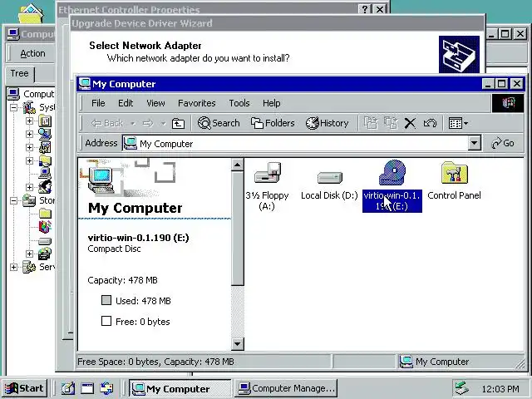Open the Edit menu
Screen dimensions: 532x399
coord(126,103)
